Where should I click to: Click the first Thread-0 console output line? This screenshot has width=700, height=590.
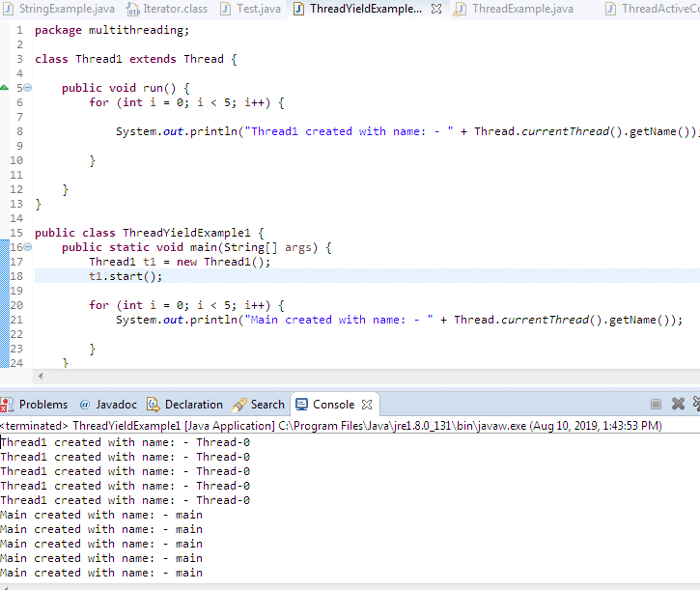tap(126, 442)
